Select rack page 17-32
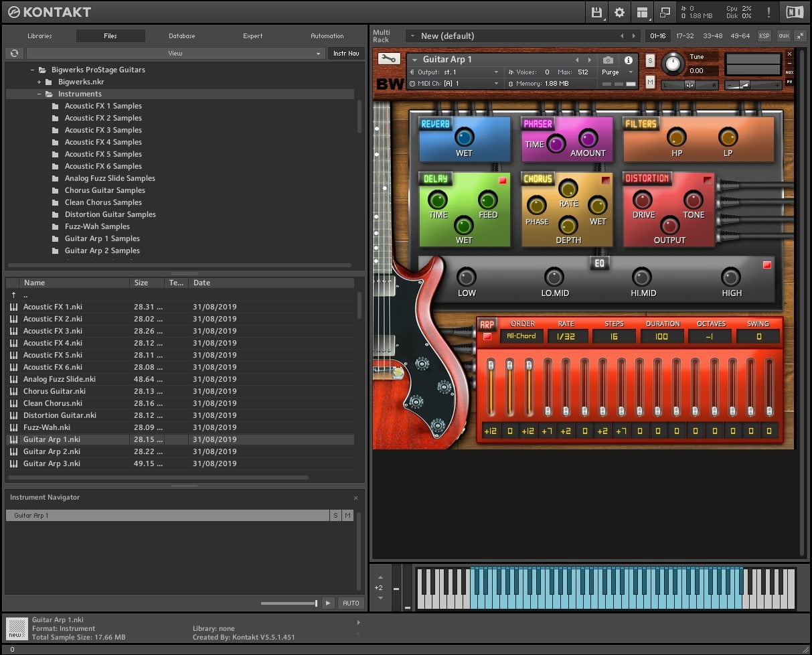This screenshot has width=812, height=655. click(685, 36)
